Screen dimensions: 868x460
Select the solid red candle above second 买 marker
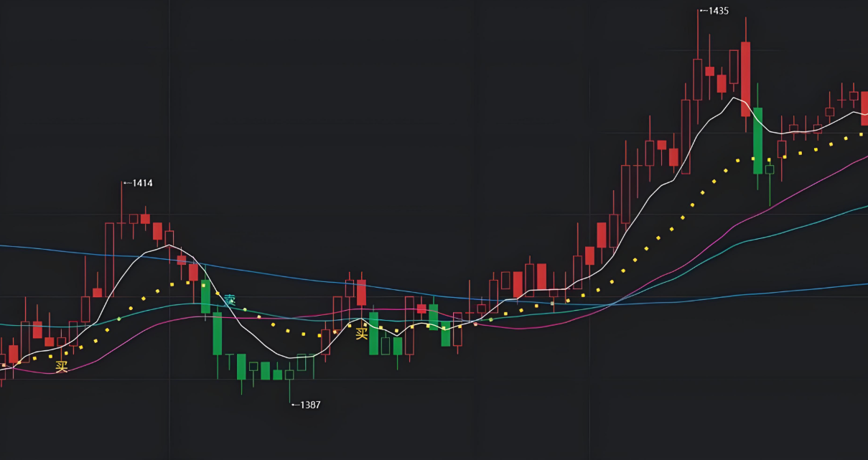click(361, 293)
